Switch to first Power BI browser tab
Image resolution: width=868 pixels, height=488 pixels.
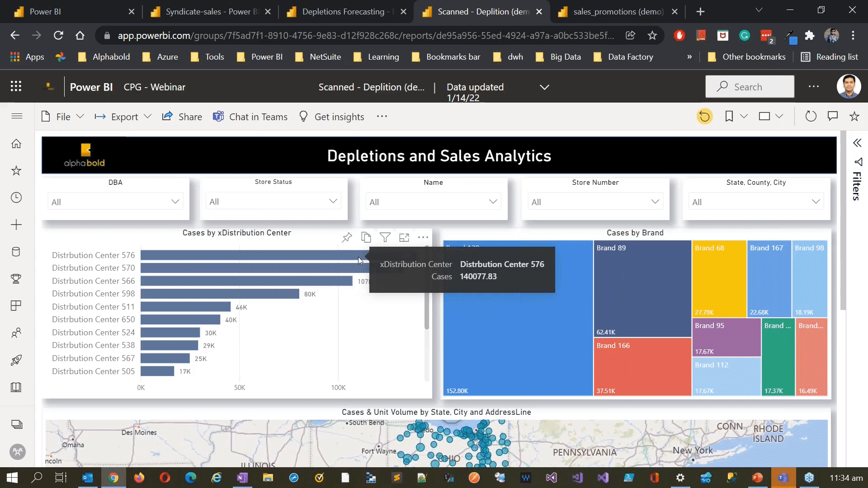coord(75,12)
